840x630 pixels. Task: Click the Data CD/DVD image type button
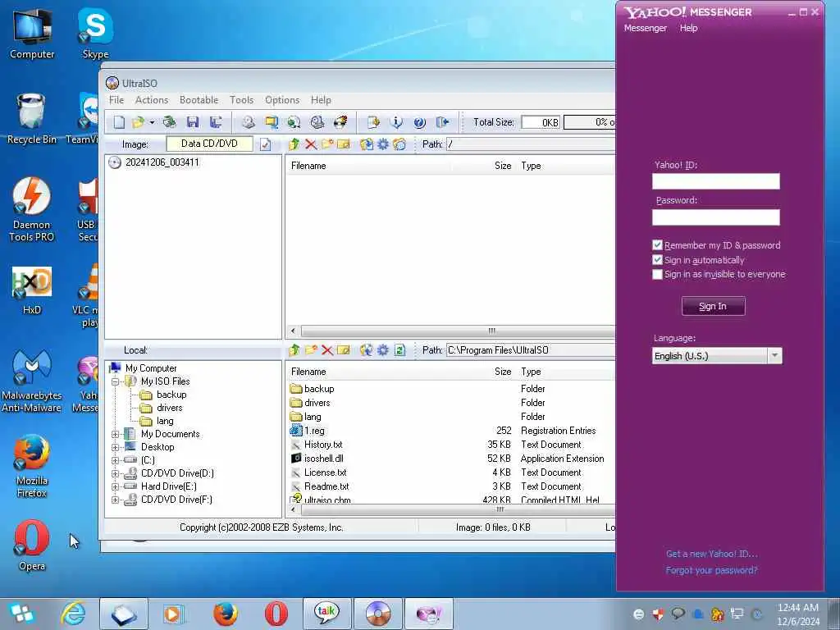click(x=209, y=144)
